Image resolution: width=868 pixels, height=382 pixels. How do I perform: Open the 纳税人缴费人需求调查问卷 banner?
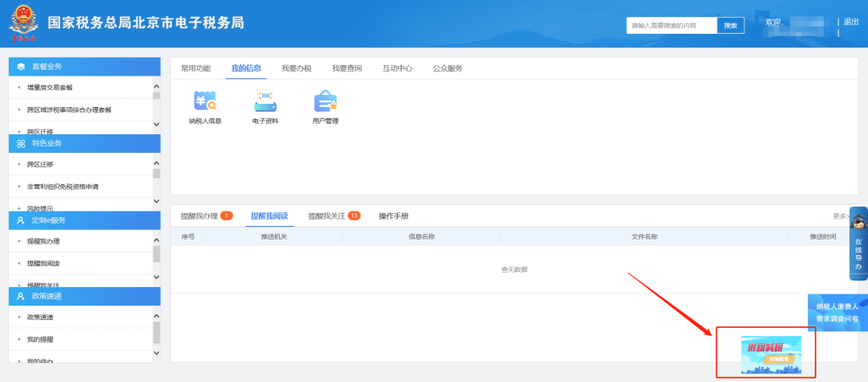coord(837,313)
